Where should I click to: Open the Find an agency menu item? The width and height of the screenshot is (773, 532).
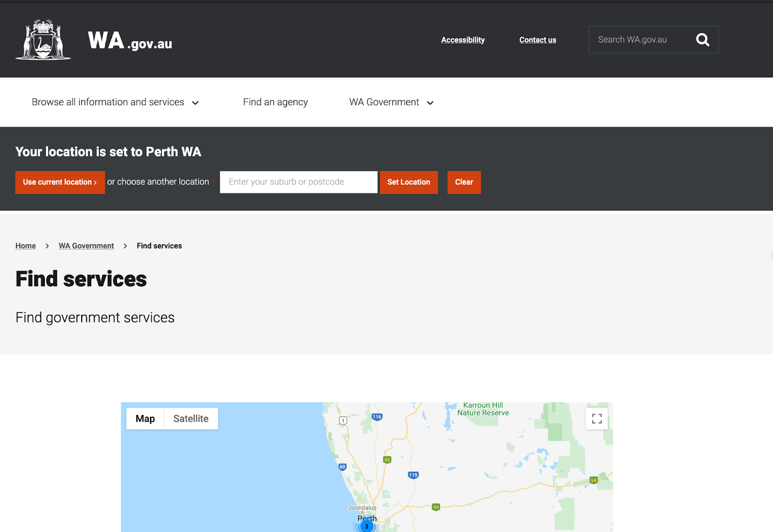tap(275, 102)
